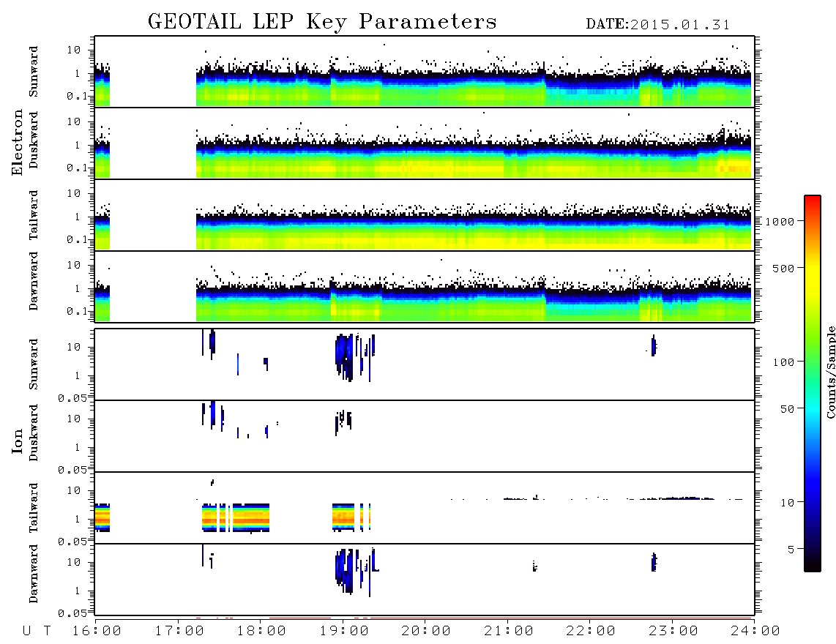The image size is (836, 644).
Task: Click the Ion Duskward spectrogram panel
Action: pyautogui.click(x=425, y=436)
